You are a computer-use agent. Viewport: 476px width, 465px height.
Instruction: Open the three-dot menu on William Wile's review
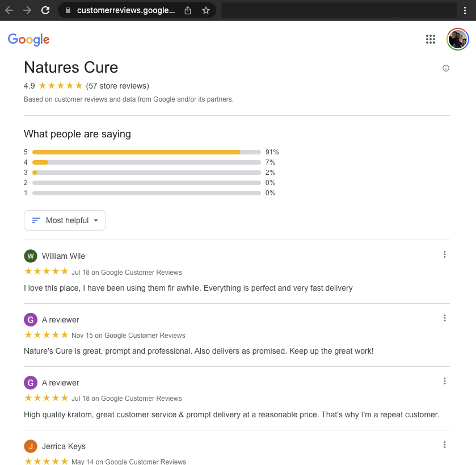(x=445, y=254)
